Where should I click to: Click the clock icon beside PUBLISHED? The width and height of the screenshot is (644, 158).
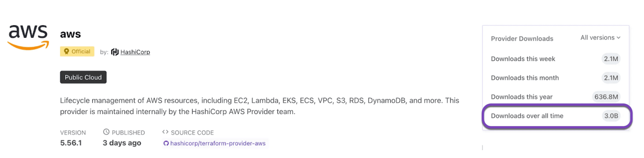click(106, 132)
